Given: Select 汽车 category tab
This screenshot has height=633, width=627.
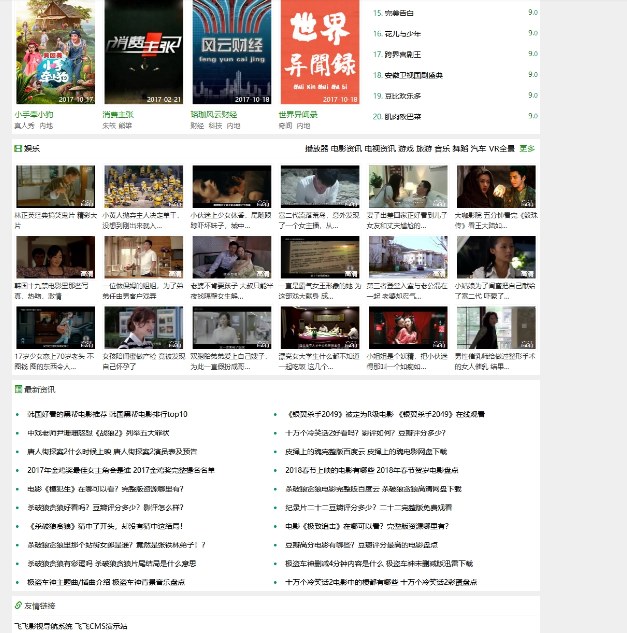Looking at the screenshot, I should [478, 149].
